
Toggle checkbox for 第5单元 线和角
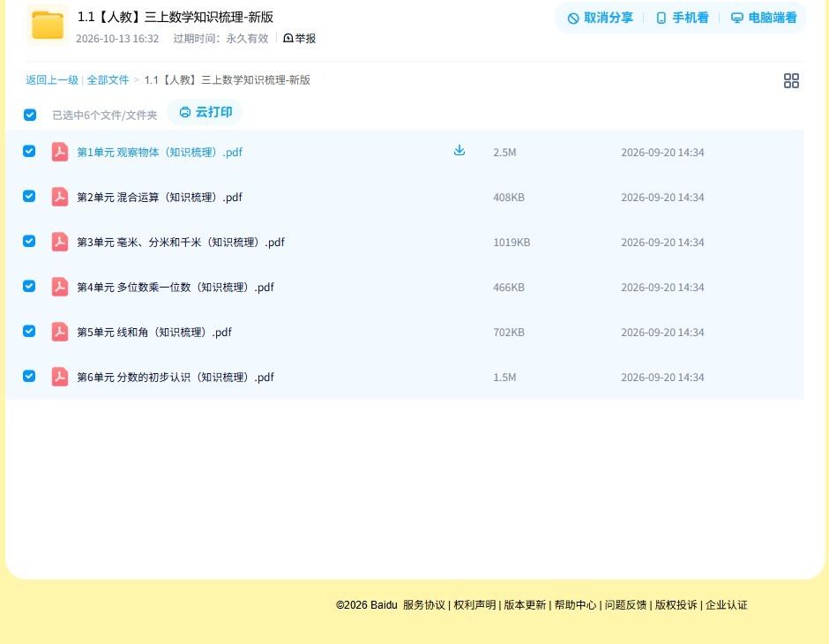pos(29,331)
